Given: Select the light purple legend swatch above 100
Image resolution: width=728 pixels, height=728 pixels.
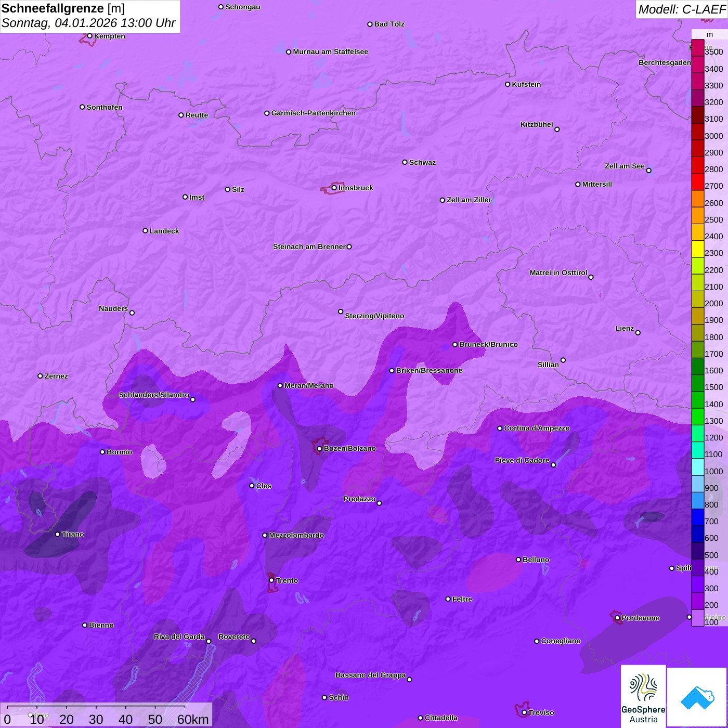Looking at the screenshot, I should (x=698, y=618).
